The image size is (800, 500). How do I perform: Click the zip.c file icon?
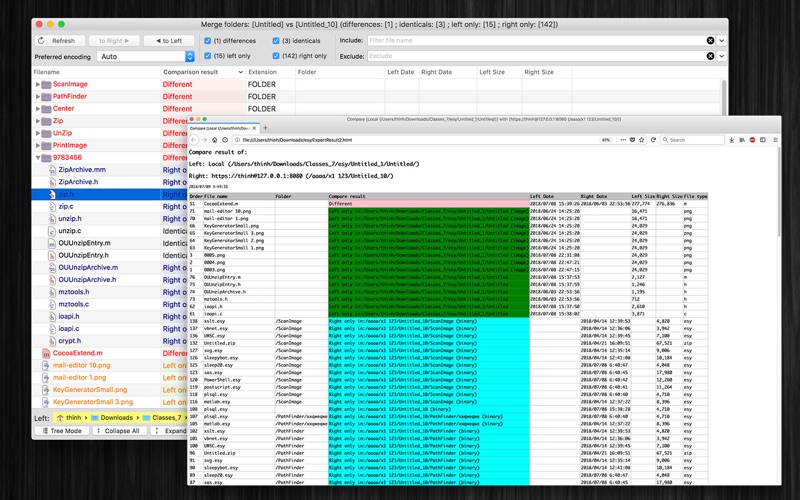coord(52,207)
